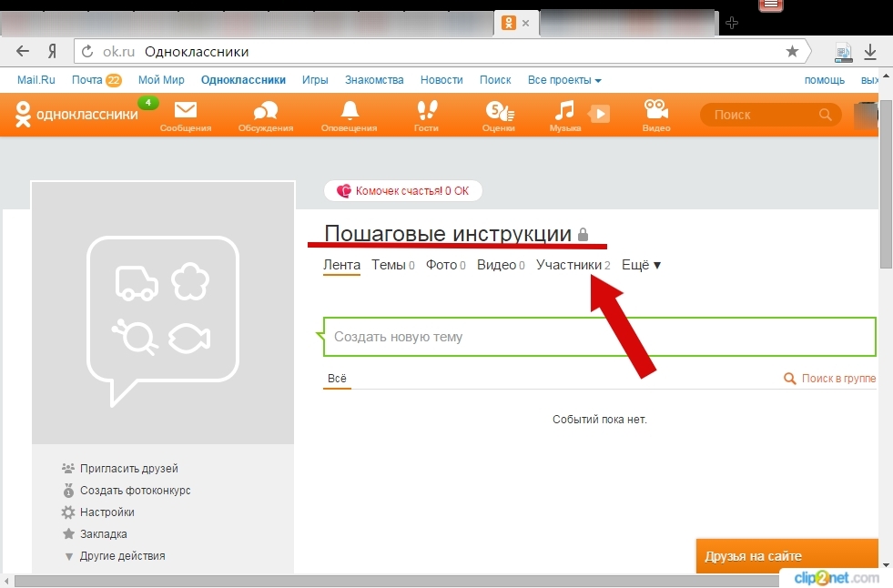Image resolution: width=893 pixels, height=588 pixels.
Task: Bookmark the page with the star icon
Action: click(x=792, y=51)
